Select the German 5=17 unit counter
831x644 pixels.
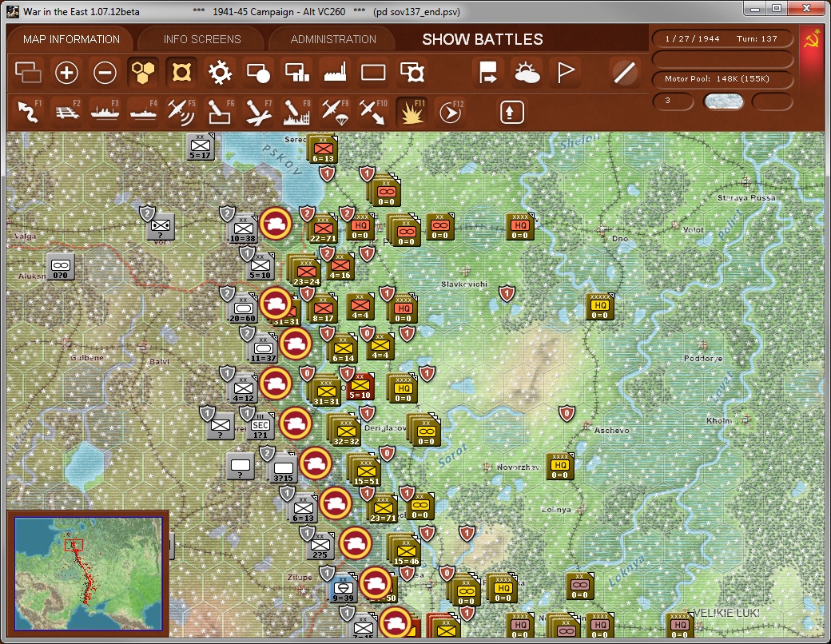201,147
